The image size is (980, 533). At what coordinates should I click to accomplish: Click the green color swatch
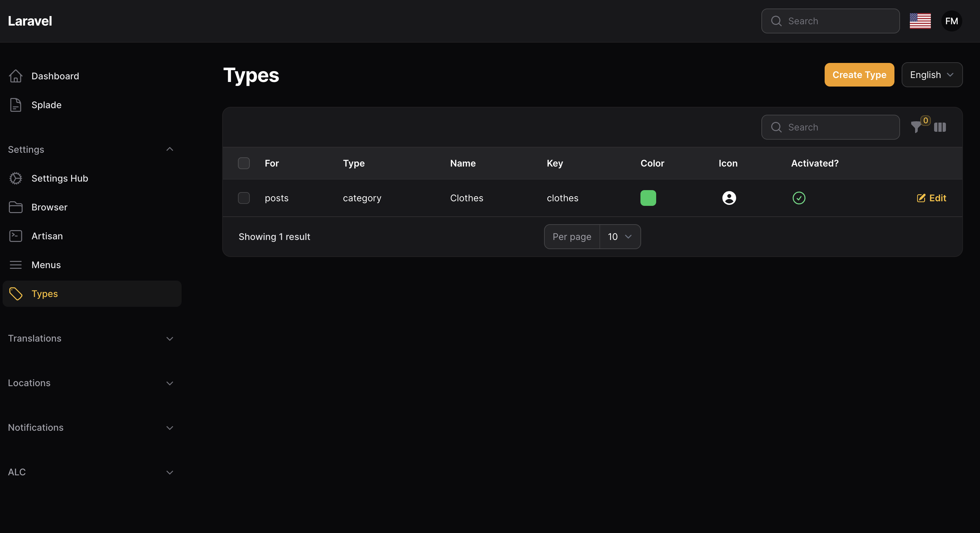(648, 198)
